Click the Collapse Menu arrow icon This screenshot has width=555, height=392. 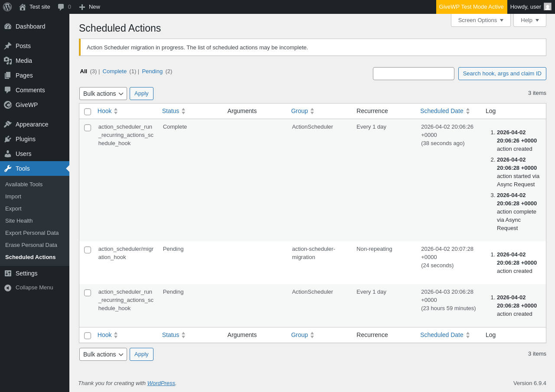(x=8, y=288)
